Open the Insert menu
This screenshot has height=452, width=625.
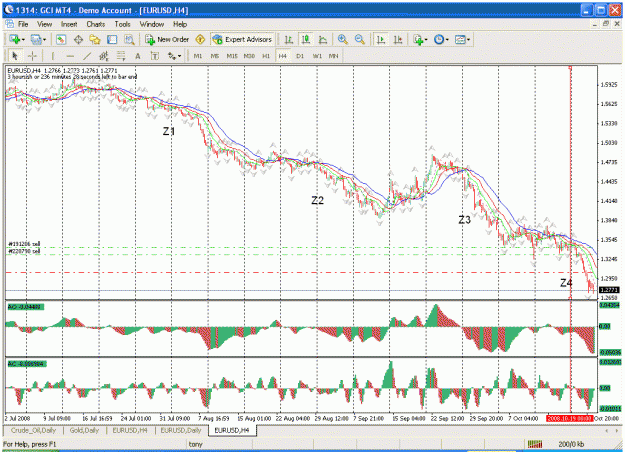[x=69, y=24]
